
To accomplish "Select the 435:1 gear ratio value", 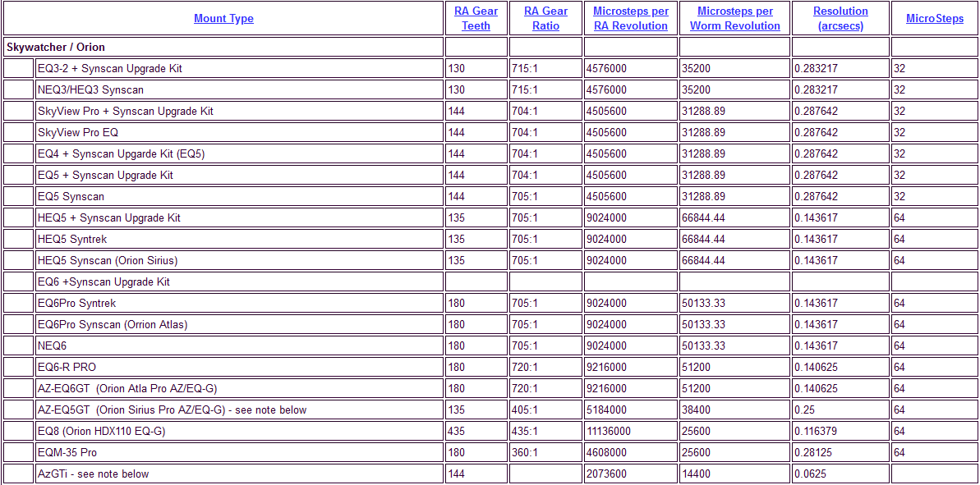I will tap(524, 432).
